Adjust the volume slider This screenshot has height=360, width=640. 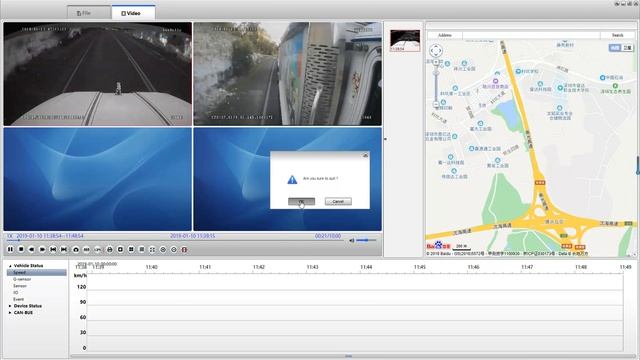[366, 240]
